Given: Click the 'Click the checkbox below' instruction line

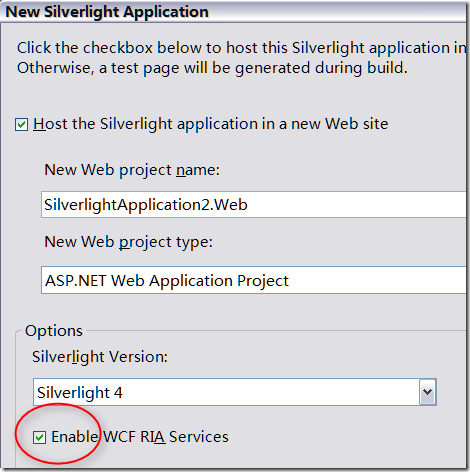Looking at the screenshot, I should click(242, 48).
